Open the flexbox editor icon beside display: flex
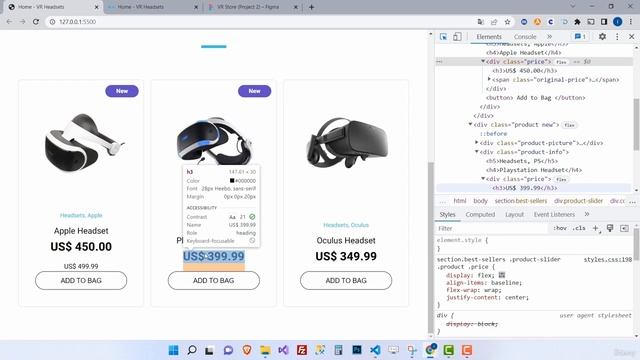The image size is (640, 360). coord(502,275)
